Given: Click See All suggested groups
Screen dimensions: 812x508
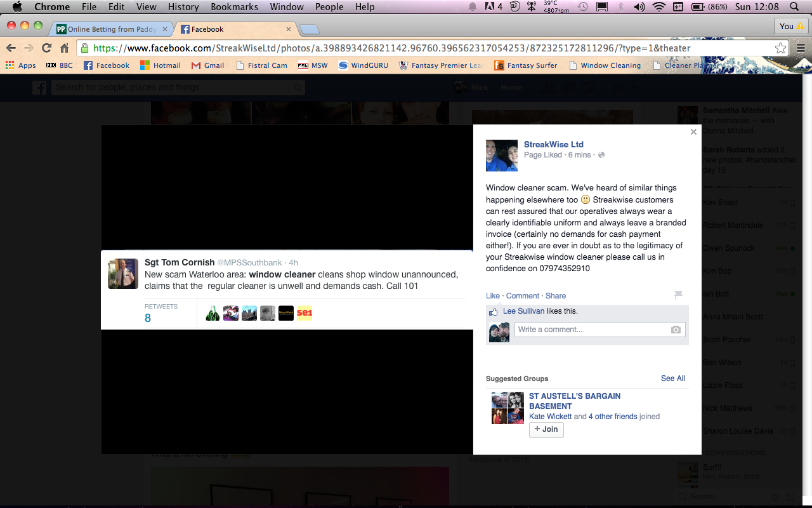Looking at the screenshot, I should point(672,378).
